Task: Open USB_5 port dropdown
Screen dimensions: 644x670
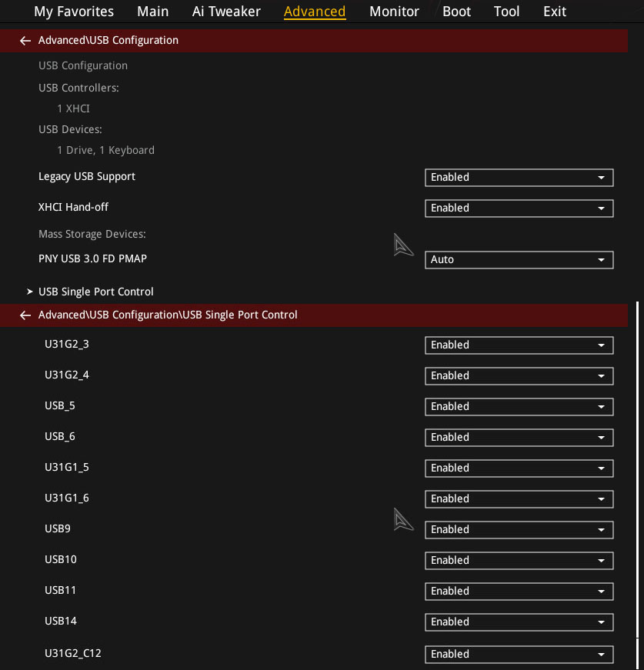Action: pyautogui.click(x=519, y=407)
